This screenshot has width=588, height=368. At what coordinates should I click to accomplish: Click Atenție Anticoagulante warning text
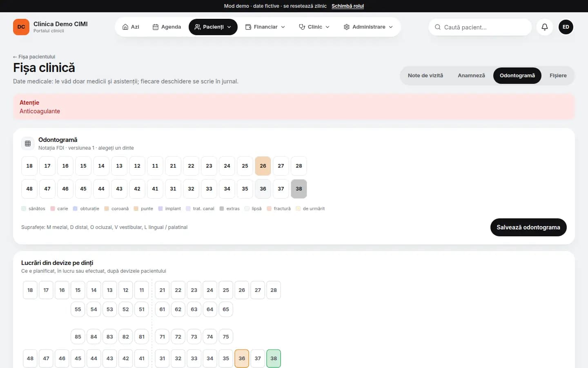coord(40,107)
